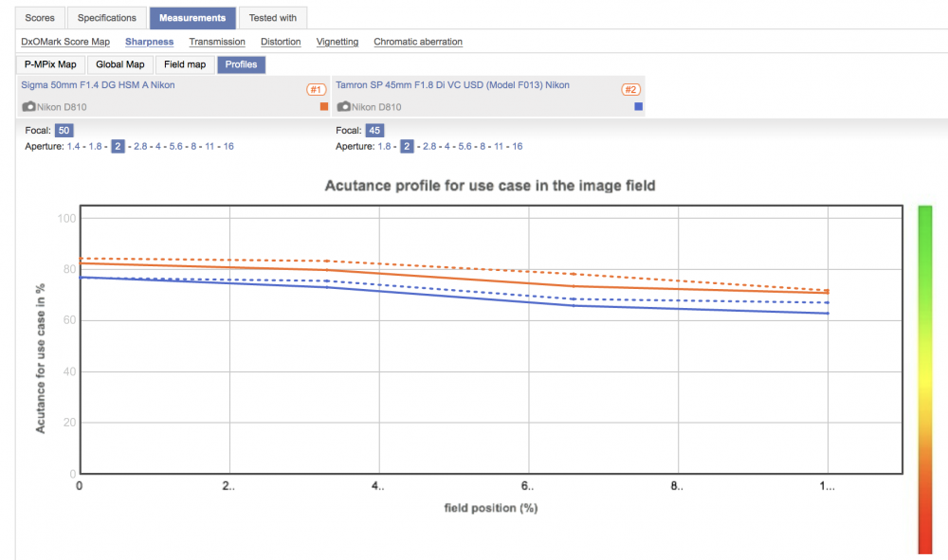Click the orange color square for Sigma

[x=324, y=106]
